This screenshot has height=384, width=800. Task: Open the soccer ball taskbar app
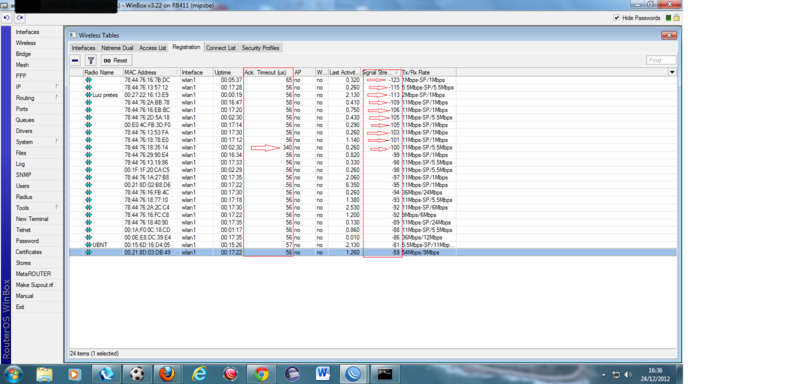[x=136, y=374]
